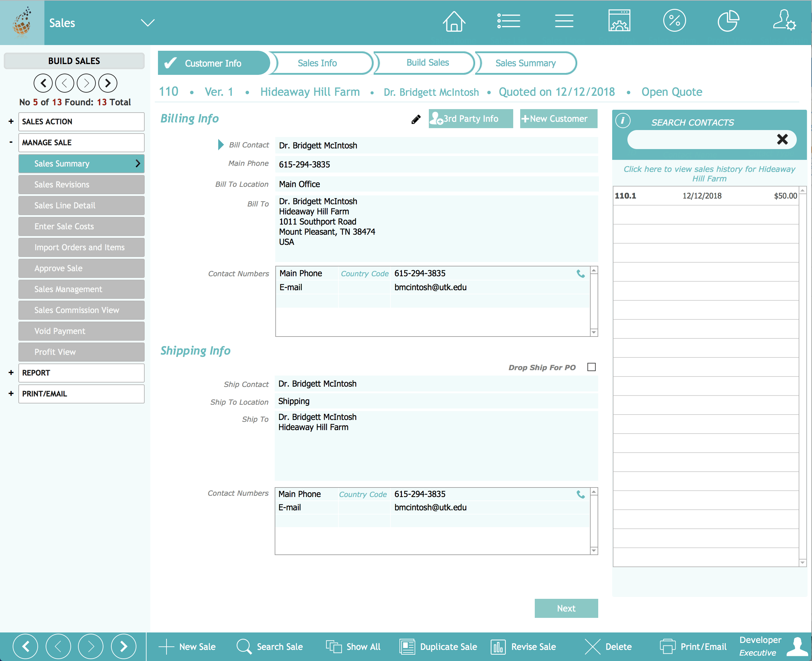Click the Next button

[566, 608]
